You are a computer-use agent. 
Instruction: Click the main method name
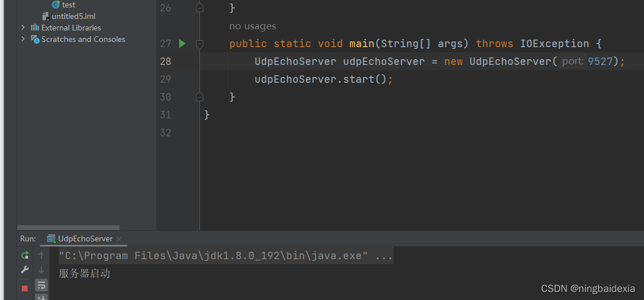[x=362, y=44]
